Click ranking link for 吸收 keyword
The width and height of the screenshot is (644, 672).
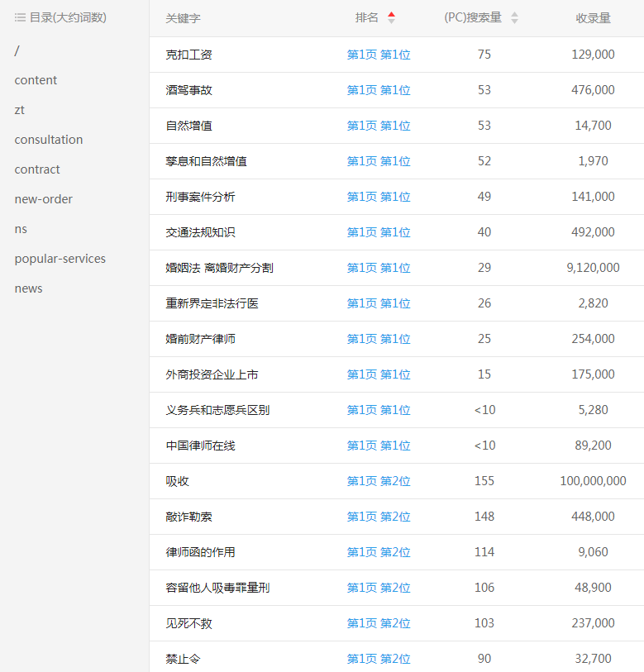click(x=378, y=481)
